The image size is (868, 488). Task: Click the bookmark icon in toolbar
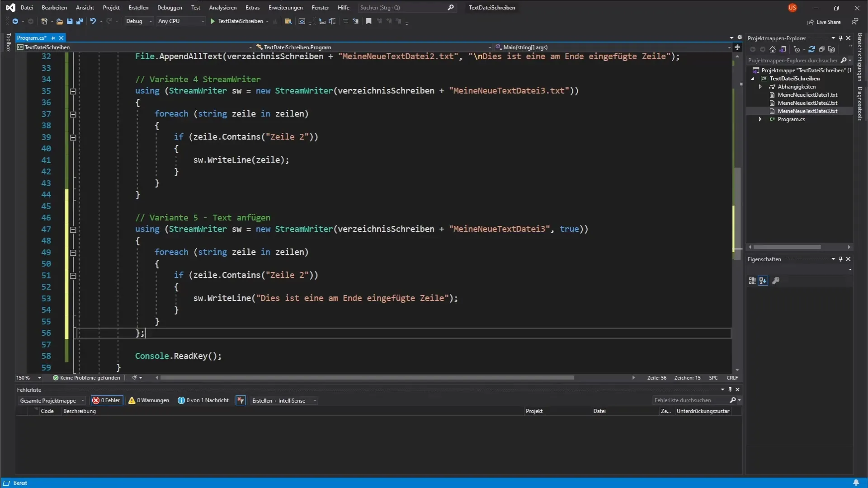pyautogui.click(x=368, y=21)
